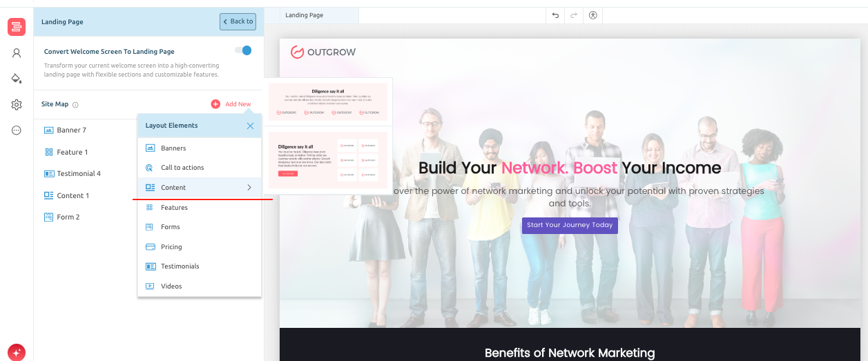Image resolution: width=868 pixels, height=361 pixels.
Task: Click Add New section button
Action: click(231, 104)
